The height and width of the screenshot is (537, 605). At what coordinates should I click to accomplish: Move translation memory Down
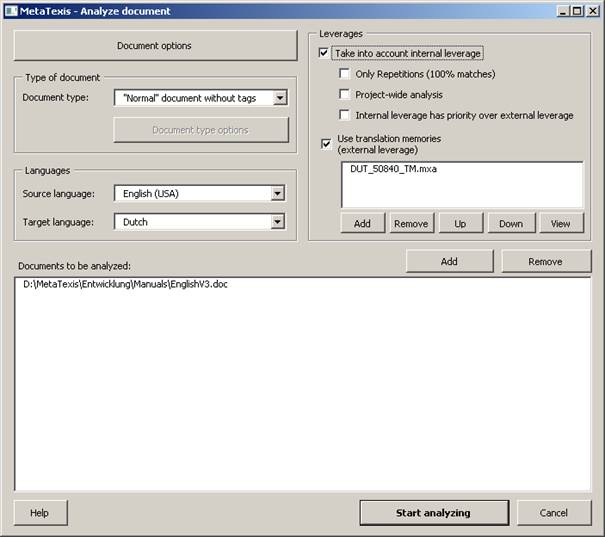[511, 223]
